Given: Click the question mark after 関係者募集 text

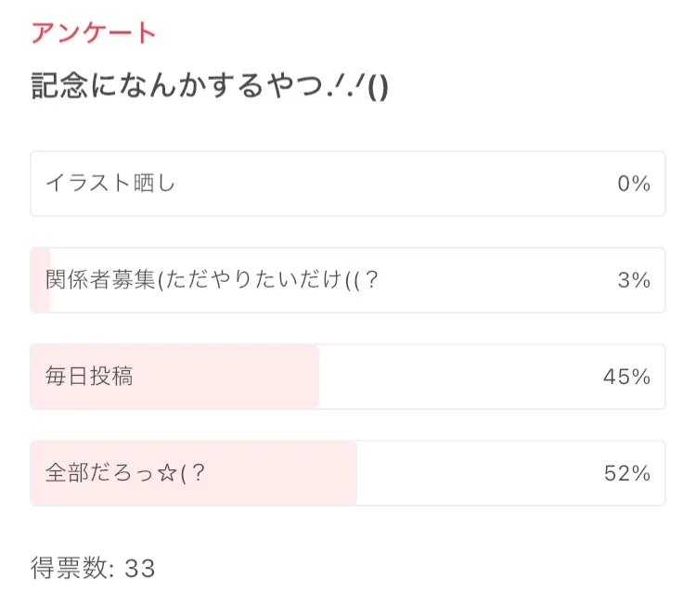Looking at the screenshot, I should pyautogui.click(x=372, y=280).
